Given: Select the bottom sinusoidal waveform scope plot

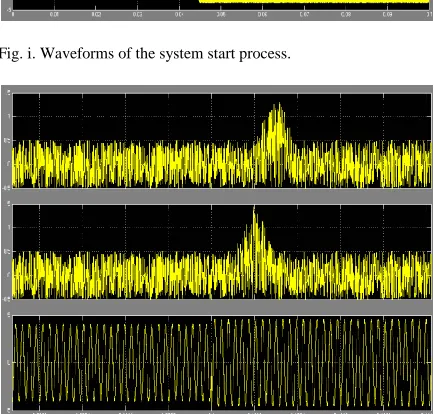Looking at the screenshot, I should click(222, 363).
